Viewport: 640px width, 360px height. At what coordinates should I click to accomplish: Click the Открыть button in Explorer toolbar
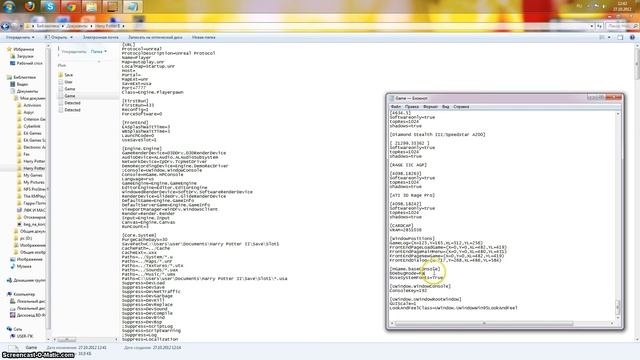(56, 37)
